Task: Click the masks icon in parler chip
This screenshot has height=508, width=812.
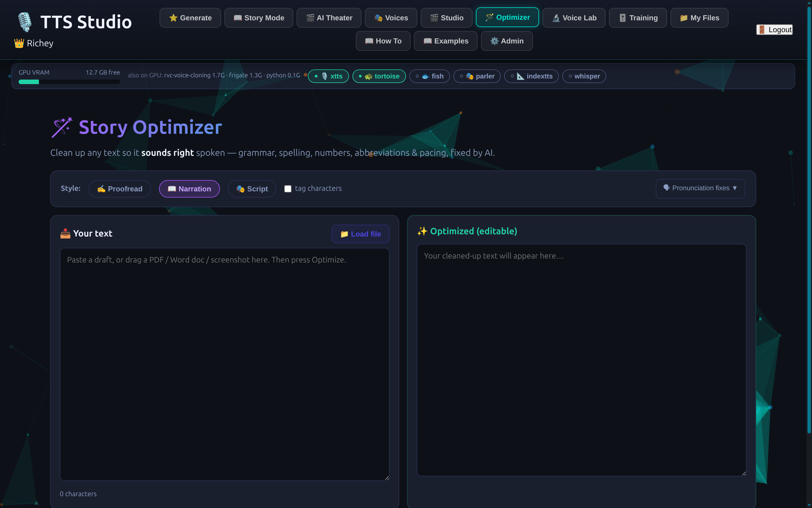Action: (470, 76)
